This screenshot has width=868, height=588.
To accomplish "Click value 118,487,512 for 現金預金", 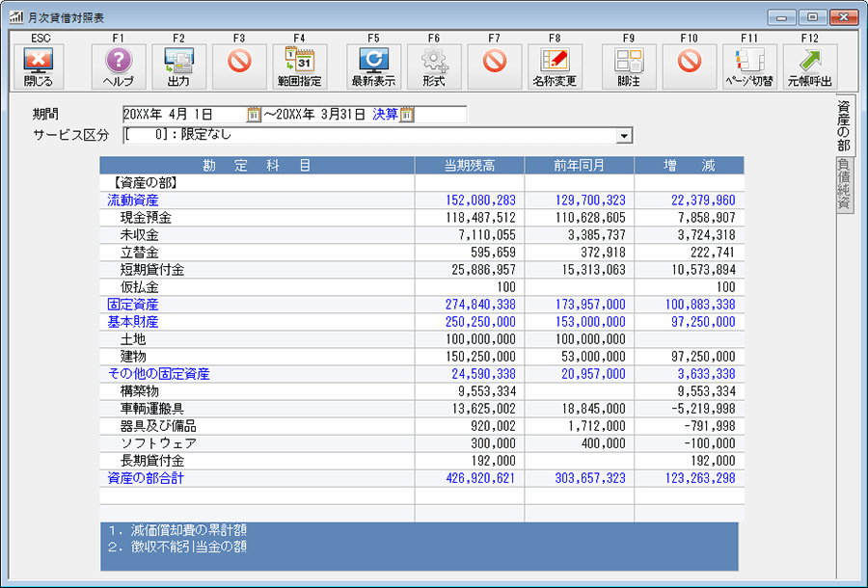I will 480,218.
